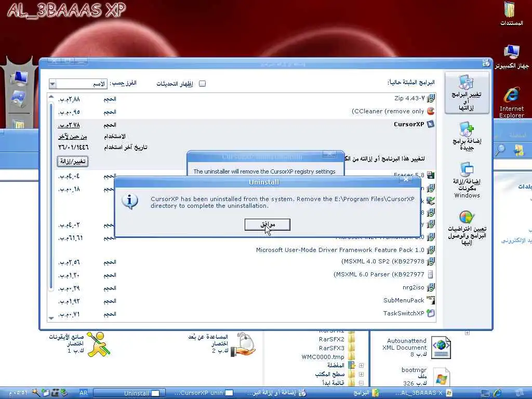Click the information icon in the Uninstall dialog

pyautogui.click(x=129, y=201)
